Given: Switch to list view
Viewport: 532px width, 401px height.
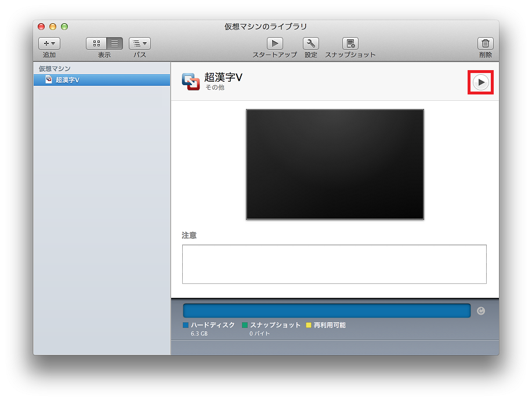Looking at the screenshot, I should (x=114, y=43).
